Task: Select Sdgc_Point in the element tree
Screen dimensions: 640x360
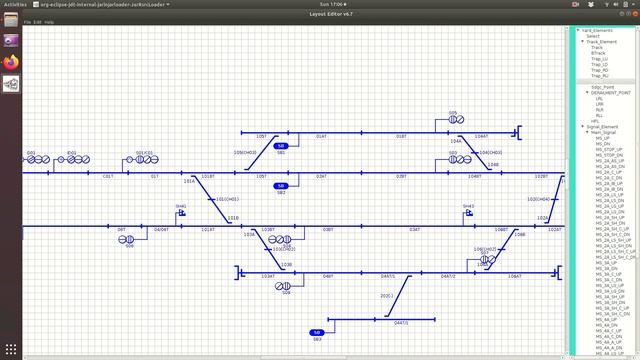Action: [602, 87]
